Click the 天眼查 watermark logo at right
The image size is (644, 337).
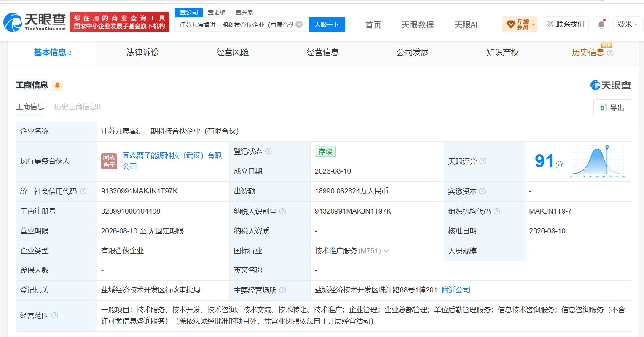point(610,86)
